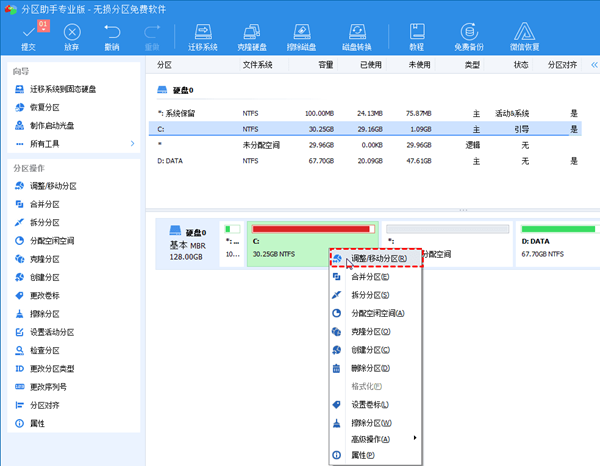Choose 分配空闲空间 in the left sidebar
Screen dimensions: 600x466
[44, 241]
